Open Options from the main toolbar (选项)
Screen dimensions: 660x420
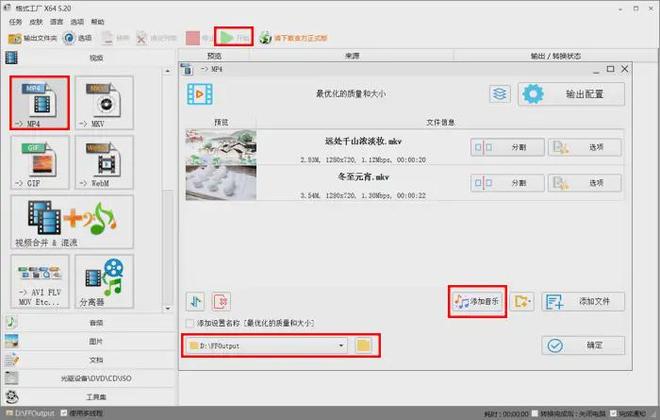coord(77,38)
